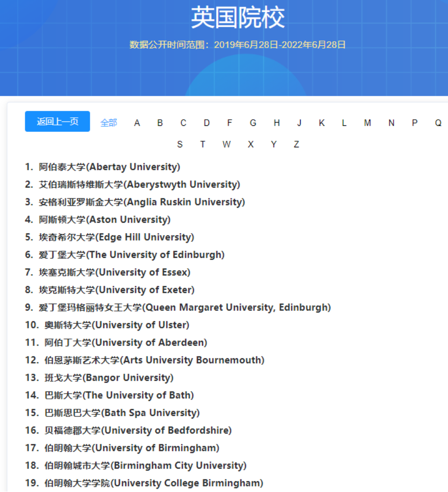Open The University of Edinburgh entry
Image resolution: width=448 pixels, height=492 pixels.
coord(131,255)
